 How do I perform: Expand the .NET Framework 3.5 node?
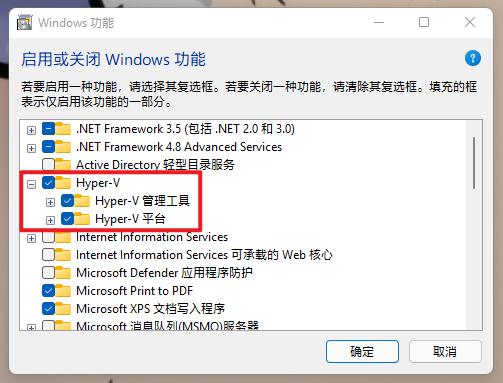(x=31, y=130)
